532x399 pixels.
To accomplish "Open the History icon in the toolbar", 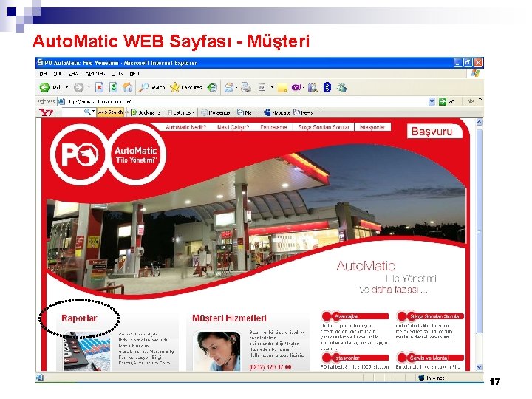I will click(212, 87).
